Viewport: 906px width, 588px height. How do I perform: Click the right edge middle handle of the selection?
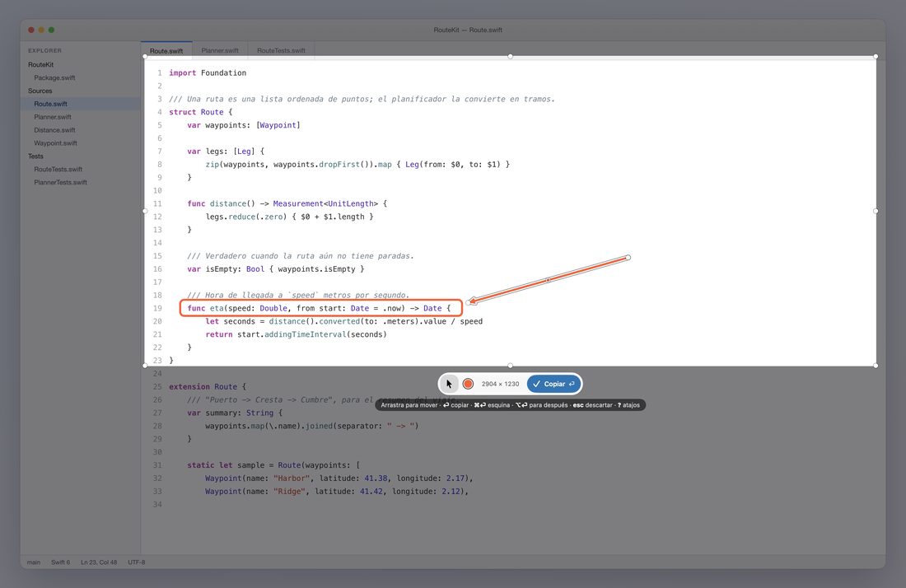point(876,211)
